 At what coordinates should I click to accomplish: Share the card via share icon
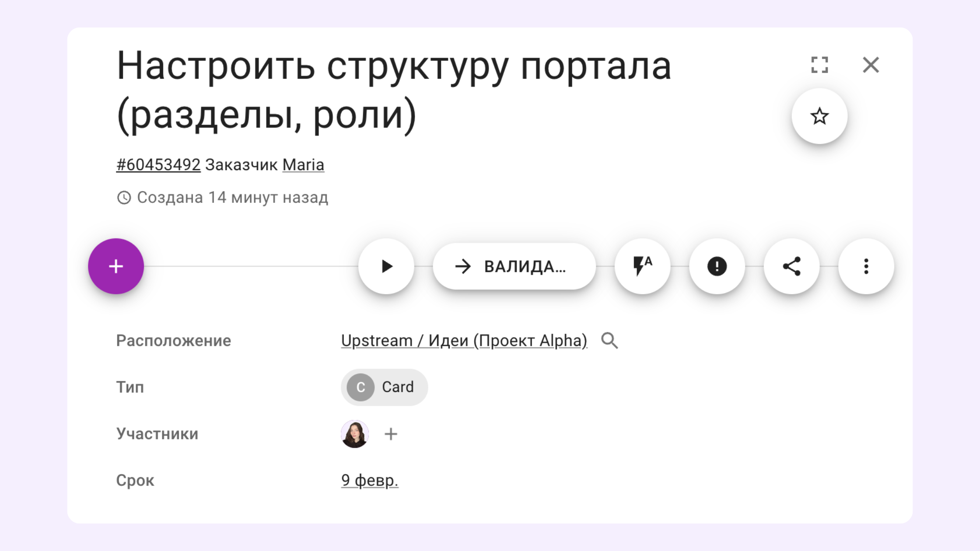click(791, 266)
